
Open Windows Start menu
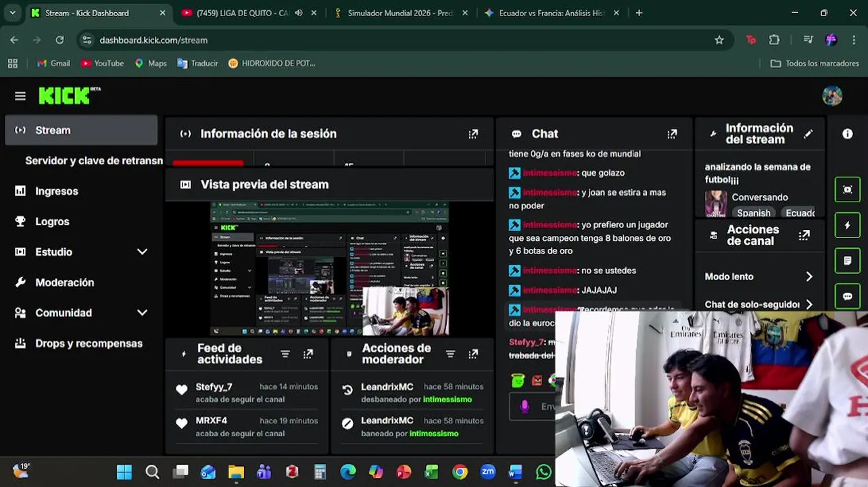[x=124, y=471]
